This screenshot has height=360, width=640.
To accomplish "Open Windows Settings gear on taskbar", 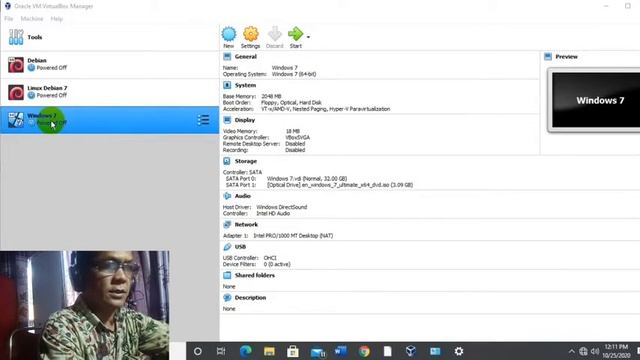I will (x=459, y=351).
